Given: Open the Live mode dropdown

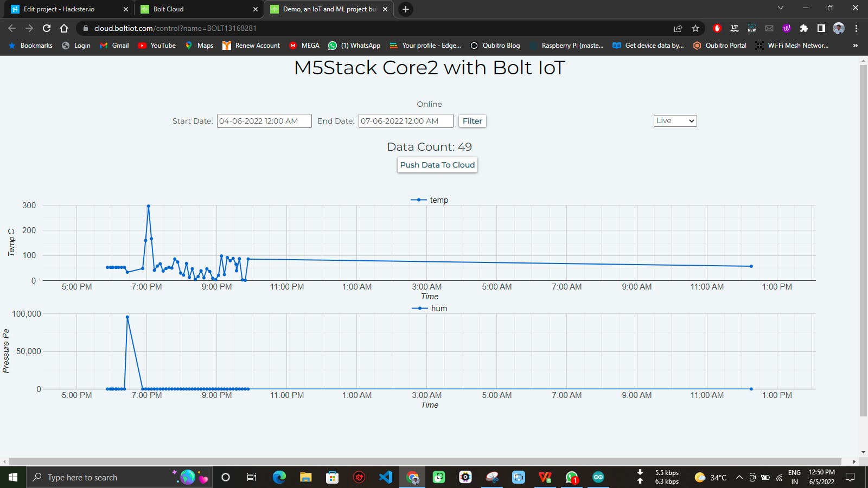Looking at the screenshot, I should tap(675, 121).
